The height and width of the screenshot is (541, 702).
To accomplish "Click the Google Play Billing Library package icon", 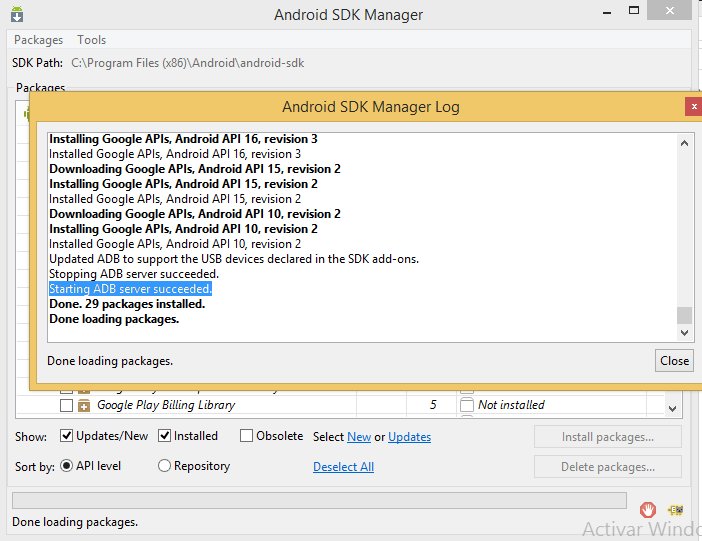I will [84, 405].
